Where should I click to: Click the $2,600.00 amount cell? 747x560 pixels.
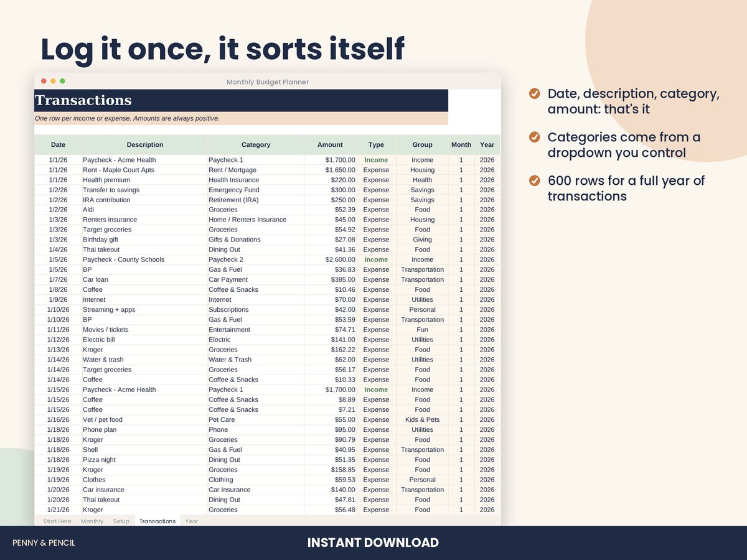331,259
